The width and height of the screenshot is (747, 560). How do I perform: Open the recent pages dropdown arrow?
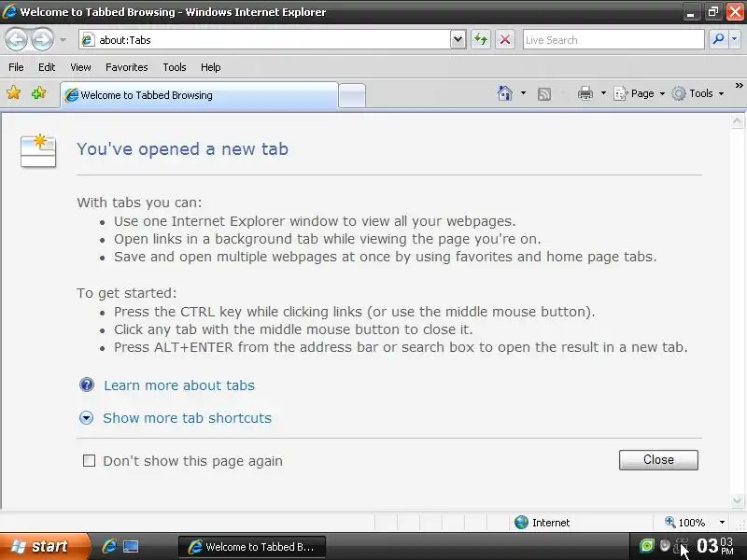63,40
